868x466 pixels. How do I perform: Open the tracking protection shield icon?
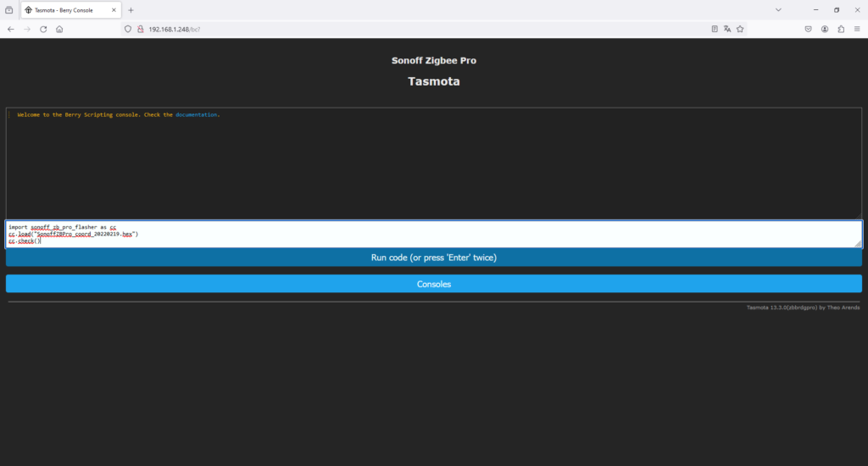pos(128,30)
